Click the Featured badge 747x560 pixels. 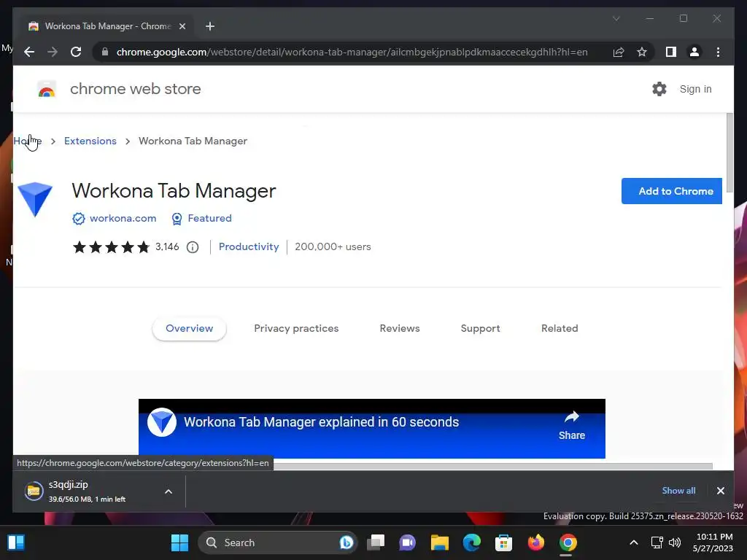[x=201, y=218]
